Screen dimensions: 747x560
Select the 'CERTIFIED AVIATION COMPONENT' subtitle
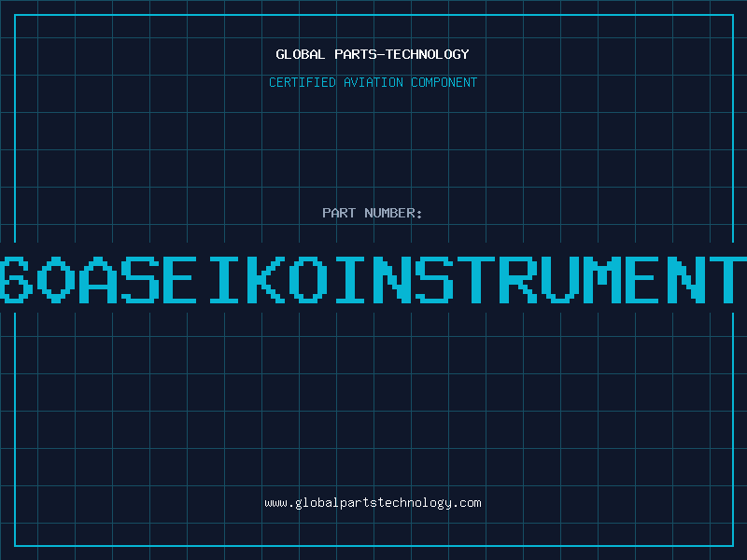click(x=373, y=82)
